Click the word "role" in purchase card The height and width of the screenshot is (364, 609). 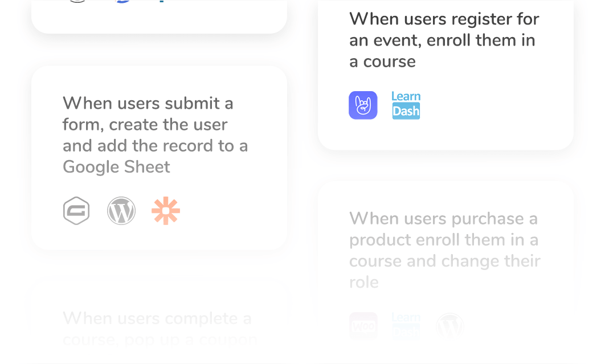pos(364,283)
